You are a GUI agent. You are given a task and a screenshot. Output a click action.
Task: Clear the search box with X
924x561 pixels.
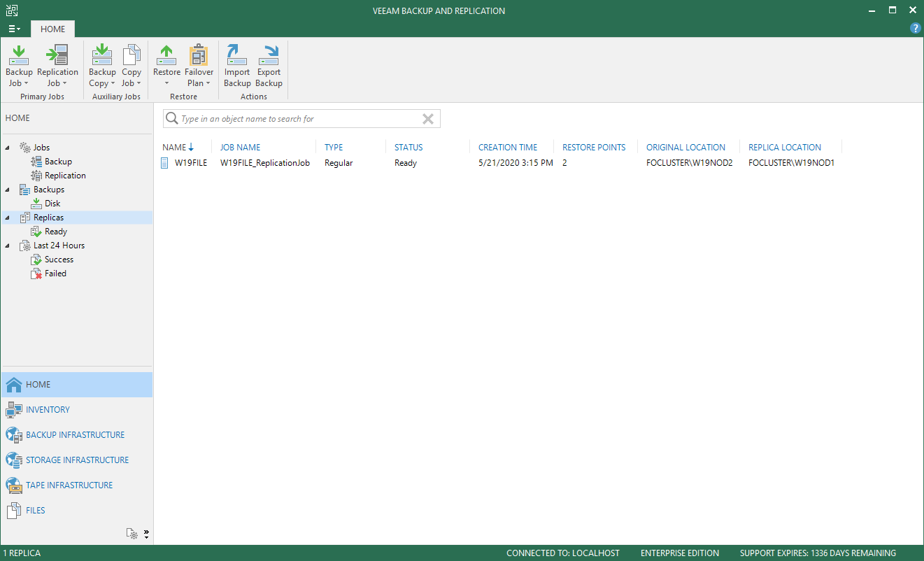click(x=428, y=119)
